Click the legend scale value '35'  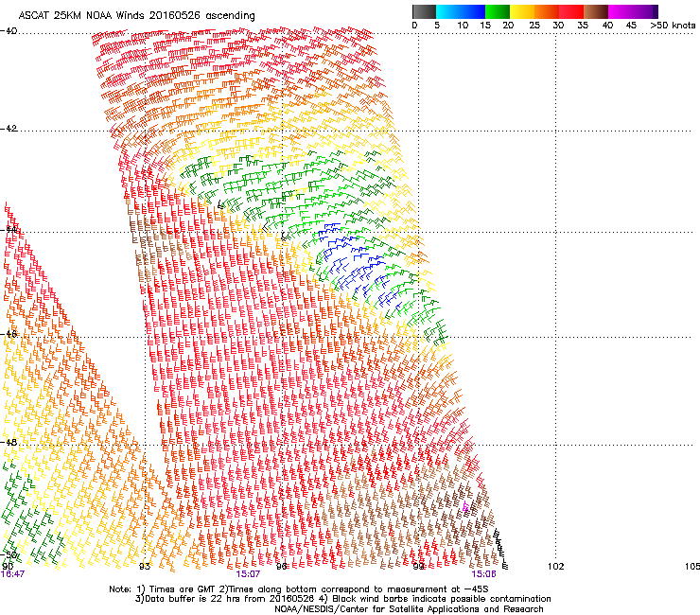[x=583, y=26]
